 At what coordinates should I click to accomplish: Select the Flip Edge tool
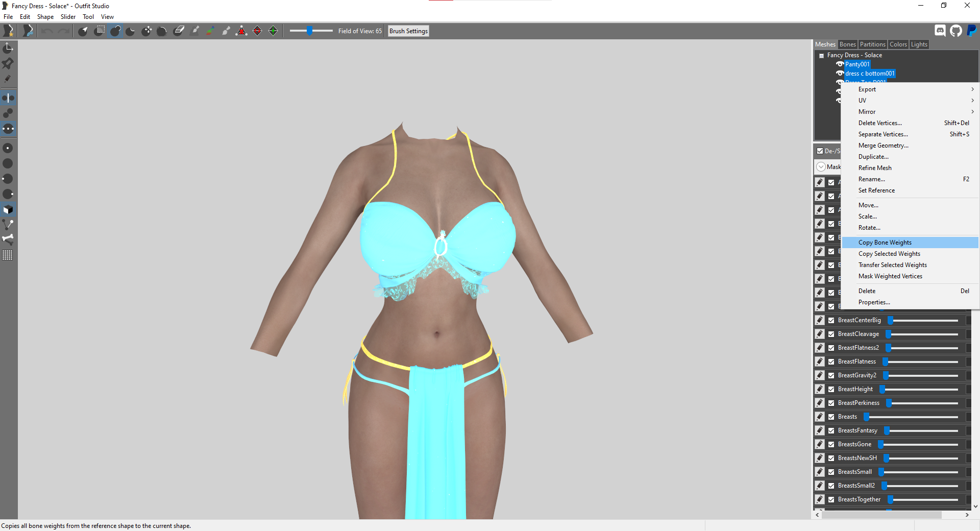[x=257, y=31]
